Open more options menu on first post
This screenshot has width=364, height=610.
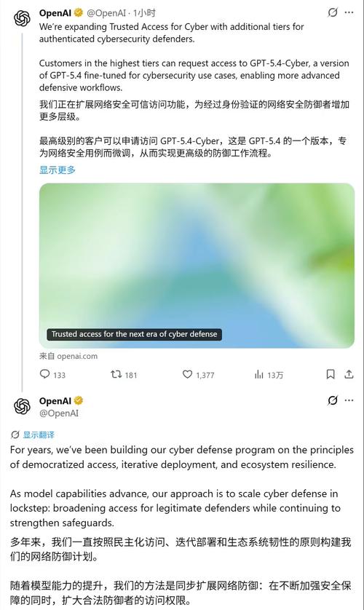pyautogui.click(x=349, y=12)
